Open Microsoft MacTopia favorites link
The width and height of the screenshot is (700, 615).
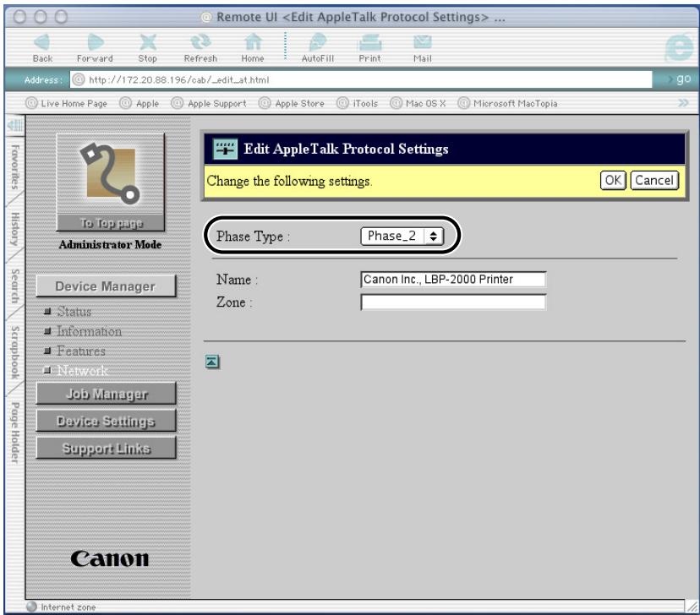pos(507,103)
